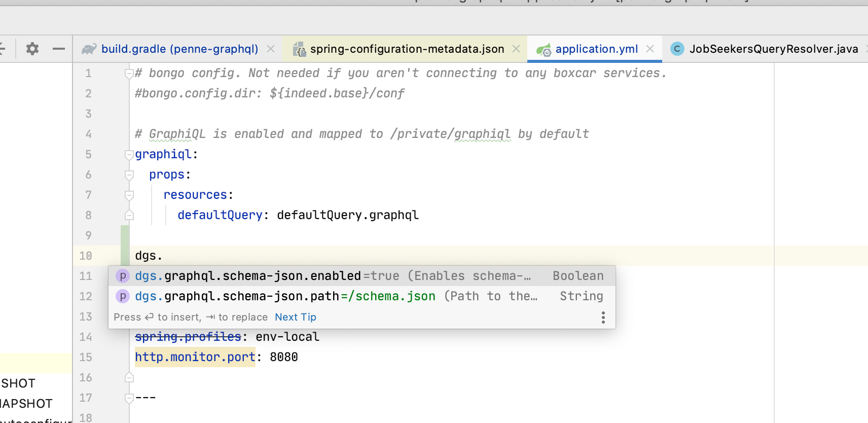Image resolution: width=868 pixels, height=423 pixels.
Task: Click the JSON file icon on metadata tab
Action: 300,49
